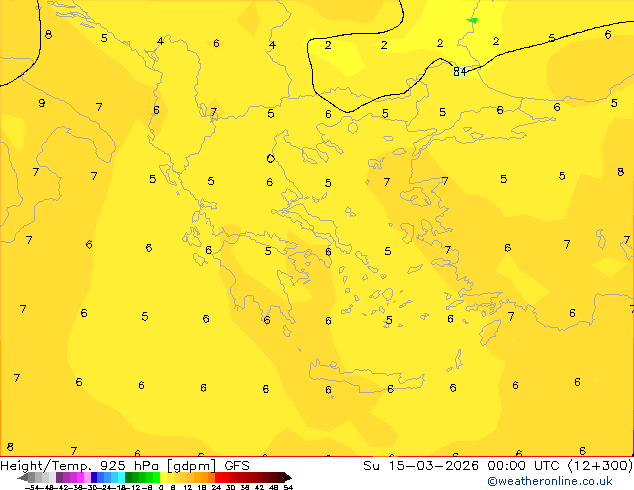Click the 84 height contour label

coord(460,72)
